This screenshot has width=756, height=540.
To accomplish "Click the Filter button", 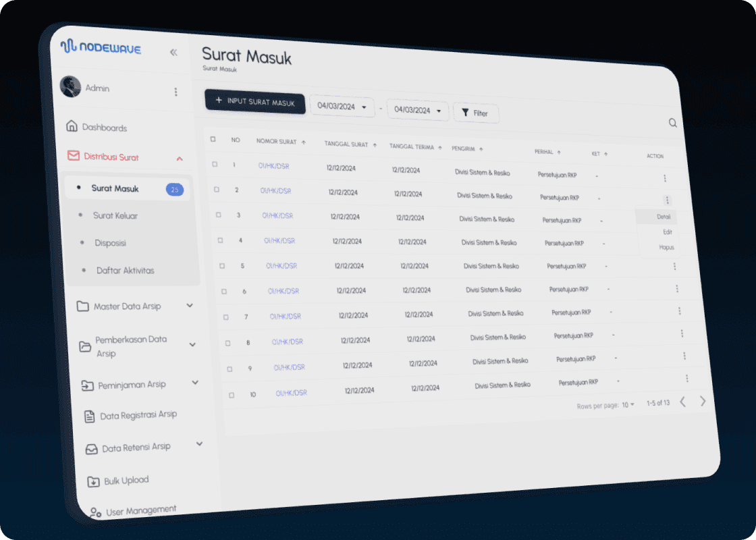I will click(475, 113).
